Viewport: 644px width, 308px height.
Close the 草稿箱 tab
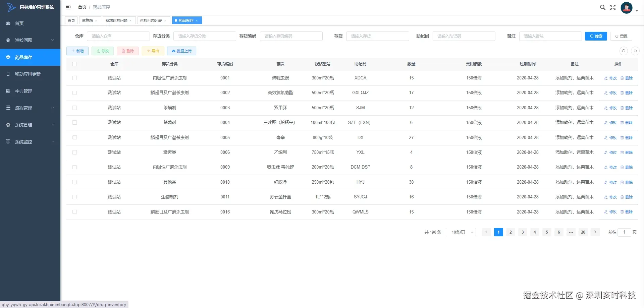point(96,21)
